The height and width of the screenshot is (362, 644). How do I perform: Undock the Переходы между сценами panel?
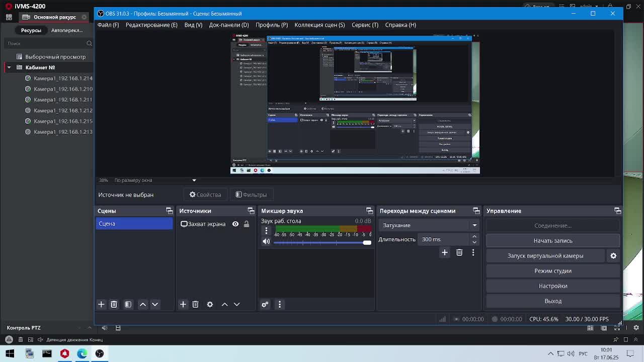[476, 211]
